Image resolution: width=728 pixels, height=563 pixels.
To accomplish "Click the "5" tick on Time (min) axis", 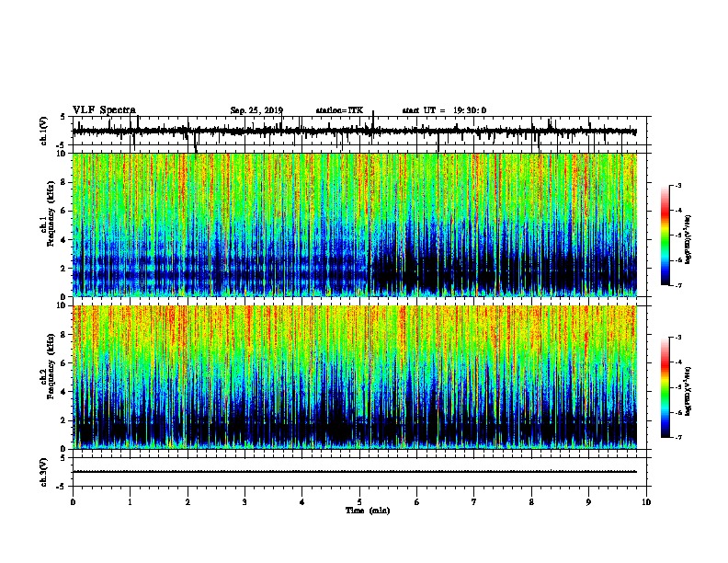I will tap(359, 502).
